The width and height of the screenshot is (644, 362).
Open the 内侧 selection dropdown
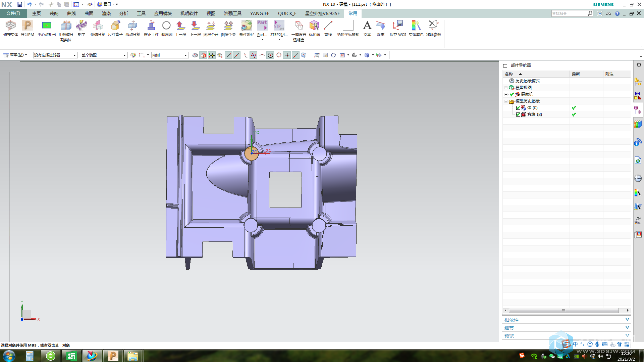tap(170, 55)
